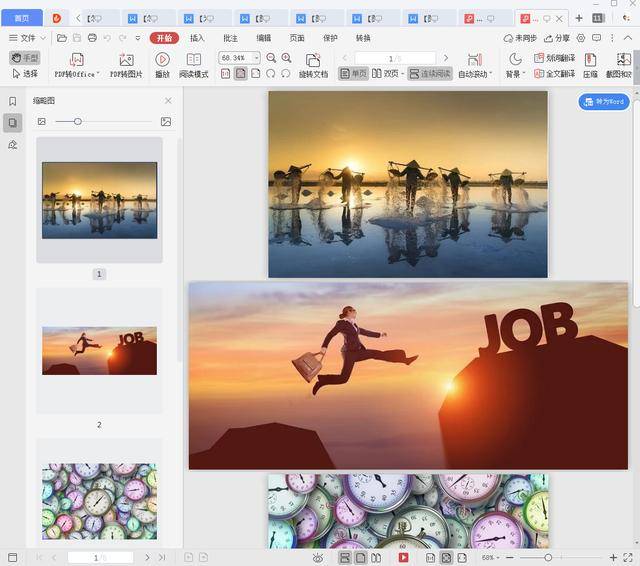The height and width of the screenshot is (566, 640).
Task: Go to next page using ribbon arrow
Action: [446, 58]
